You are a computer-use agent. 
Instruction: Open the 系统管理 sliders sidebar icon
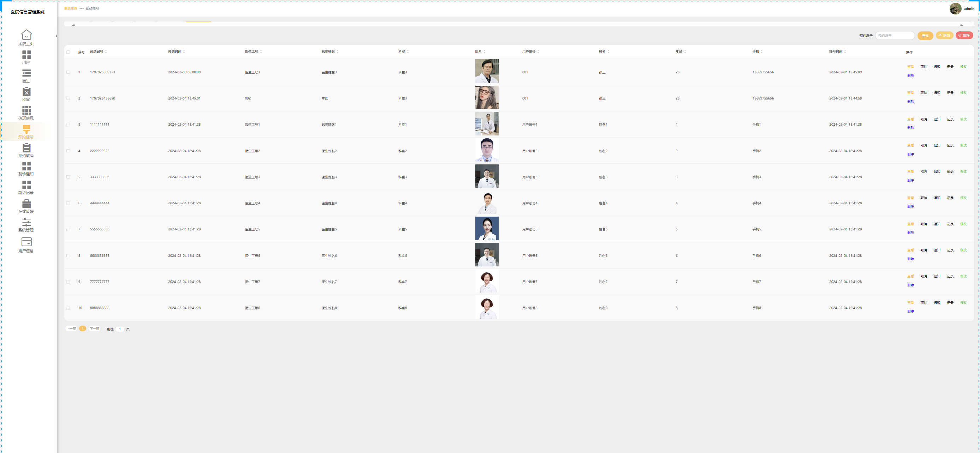point(26,222)
